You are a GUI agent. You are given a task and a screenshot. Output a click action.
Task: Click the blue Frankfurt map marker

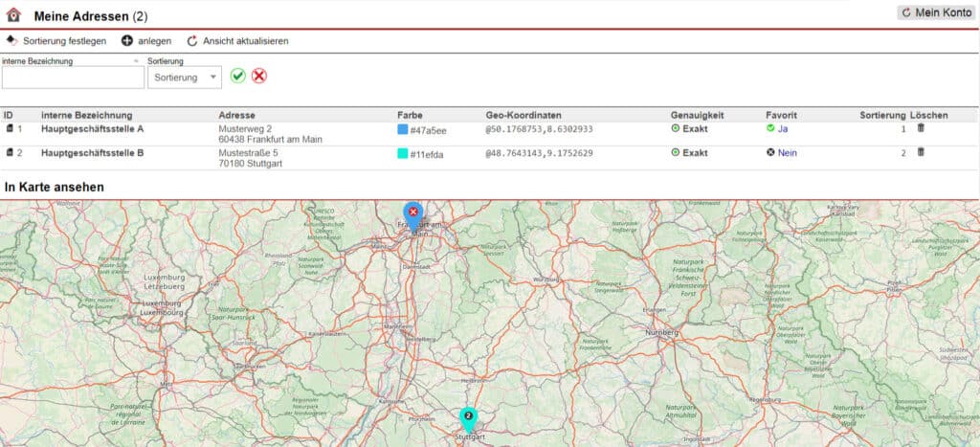[x=412, y=213]
